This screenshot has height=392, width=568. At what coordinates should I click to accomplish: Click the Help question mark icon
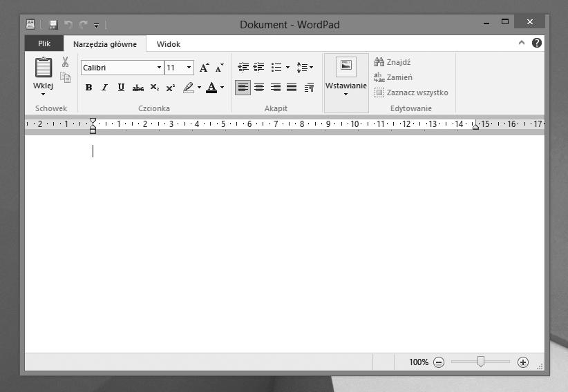click(536, 43)
